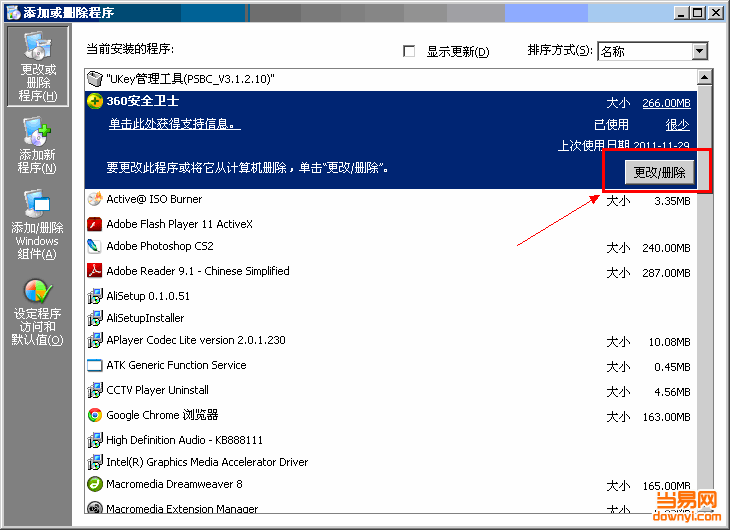Click the AliSetup 0.1.0.51 installer icon

click(x=95, y=296)
